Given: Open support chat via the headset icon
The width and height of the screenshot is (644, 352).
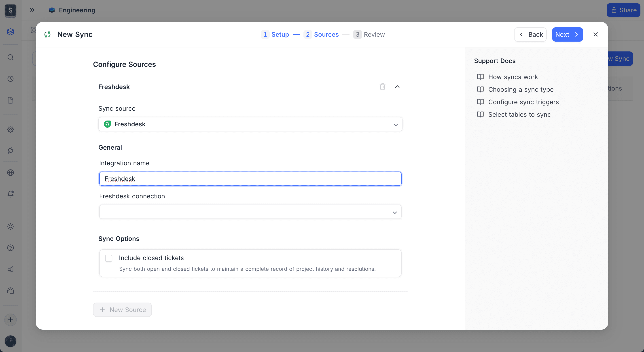Looking at the screenshot, I should click(x=11, y=291).
